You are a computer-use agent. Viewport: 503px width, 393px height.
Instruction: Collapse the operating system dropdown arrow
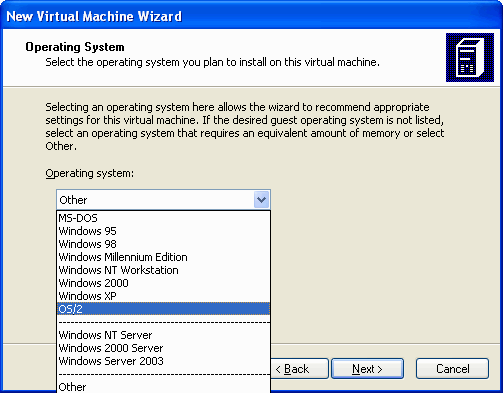click(261, 200)
